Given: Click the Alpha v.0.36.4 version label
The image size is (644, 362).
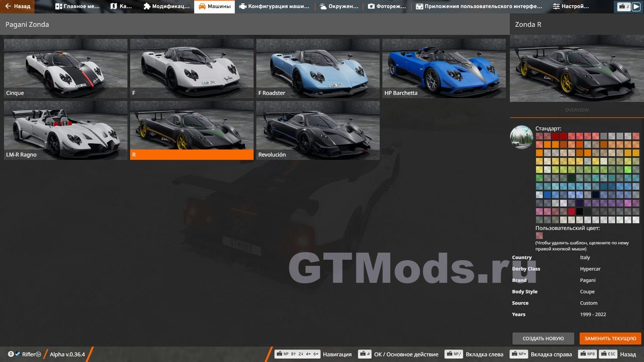Looking at the screenshot, I should [x=67, y=354].
